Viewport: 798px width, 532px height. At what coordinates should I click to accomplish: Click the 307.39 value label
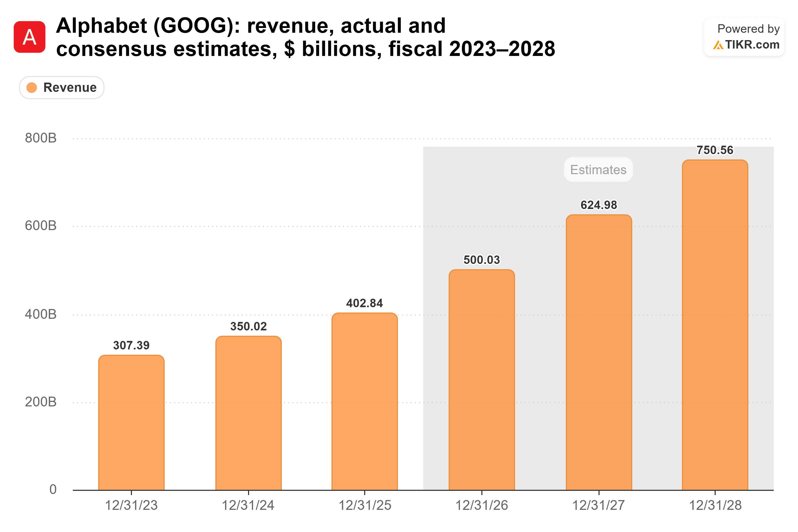[x=131, y=345]
